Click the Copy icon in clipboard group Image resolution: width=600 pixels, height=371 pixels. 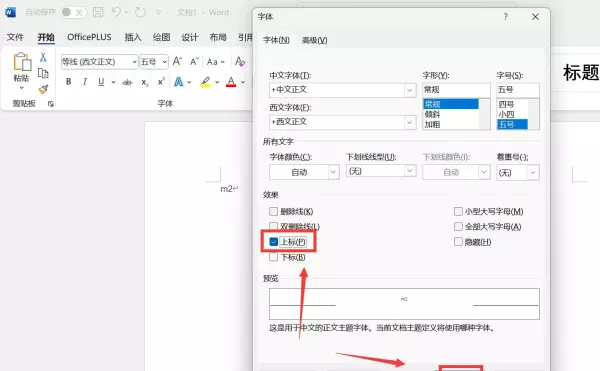[43, 73]
